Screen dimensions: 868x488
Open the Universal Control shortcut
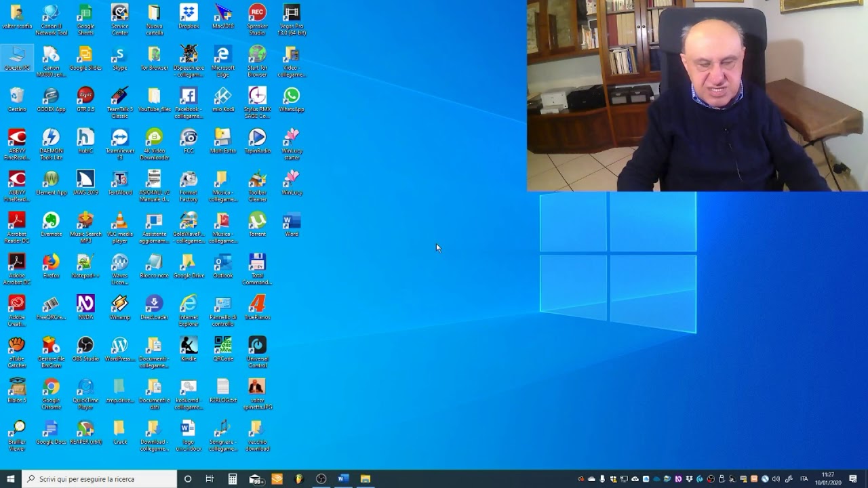(257, 351)
